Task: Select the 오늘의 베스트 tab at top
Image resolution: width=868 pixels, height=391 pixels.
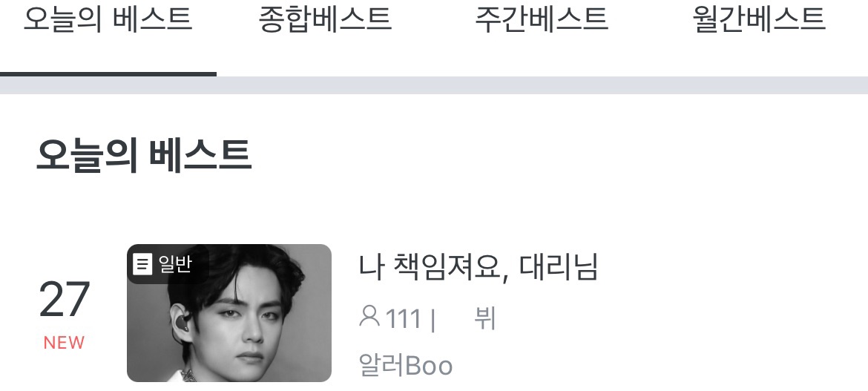Action: 108,19
